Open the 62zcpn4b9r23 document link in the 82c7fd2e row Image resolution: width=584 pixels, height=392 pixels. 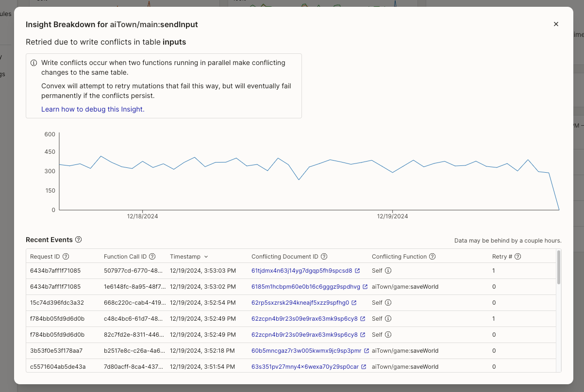coord(304,335)
